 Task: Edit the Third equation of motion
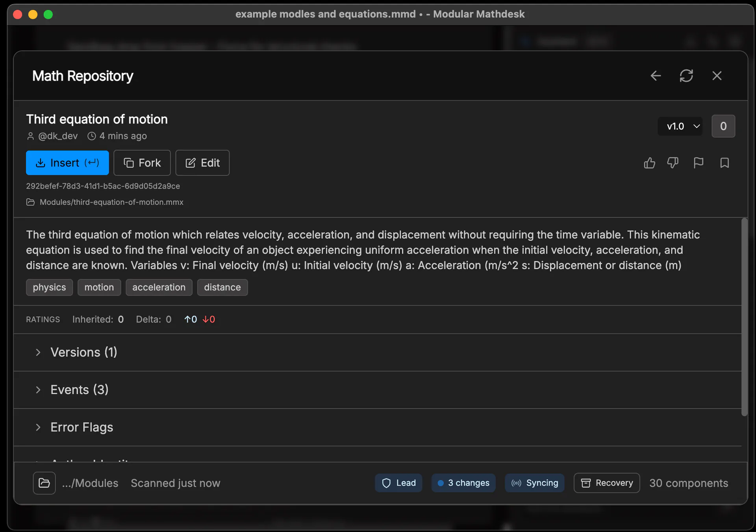(x=202, y=163)
